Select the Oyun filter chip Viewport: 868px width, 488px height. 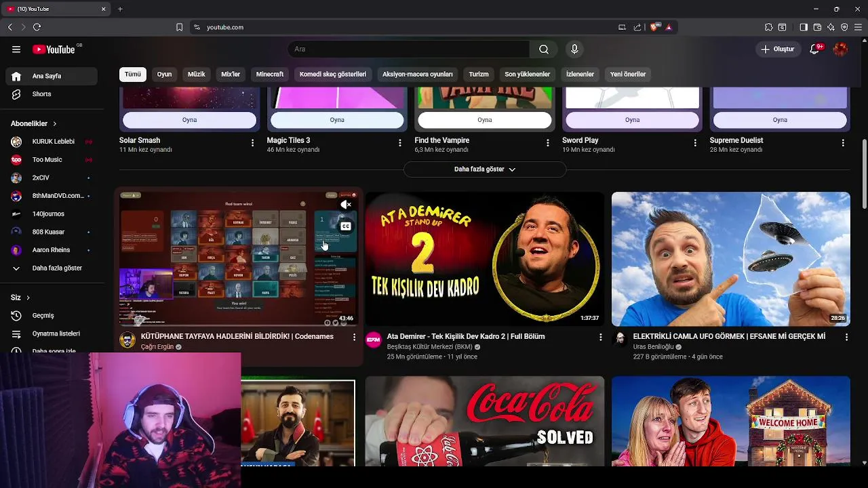165,75
